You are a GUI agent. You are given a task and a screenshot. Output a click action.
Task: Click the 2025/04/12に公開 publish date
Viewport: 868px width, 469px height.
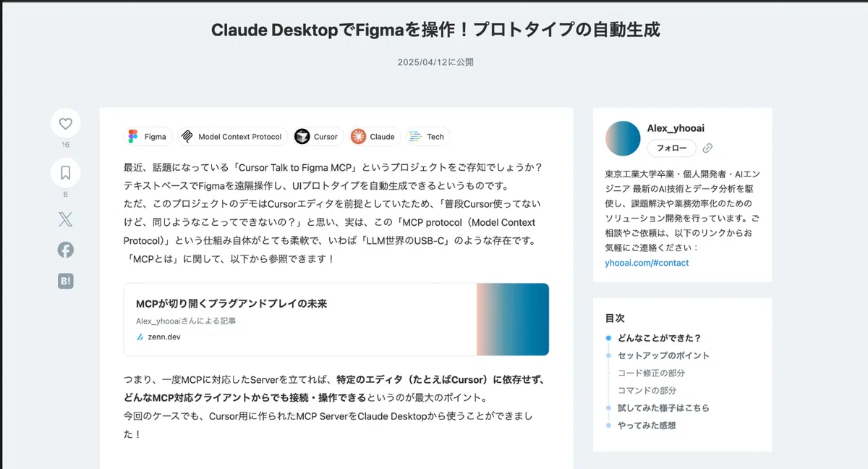click(435, 62)
